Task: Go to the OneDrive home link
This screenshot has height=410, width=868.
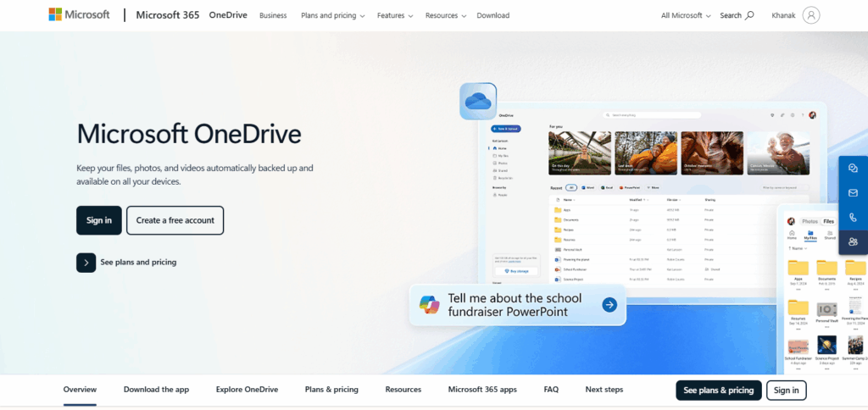Action: (228, 15)
